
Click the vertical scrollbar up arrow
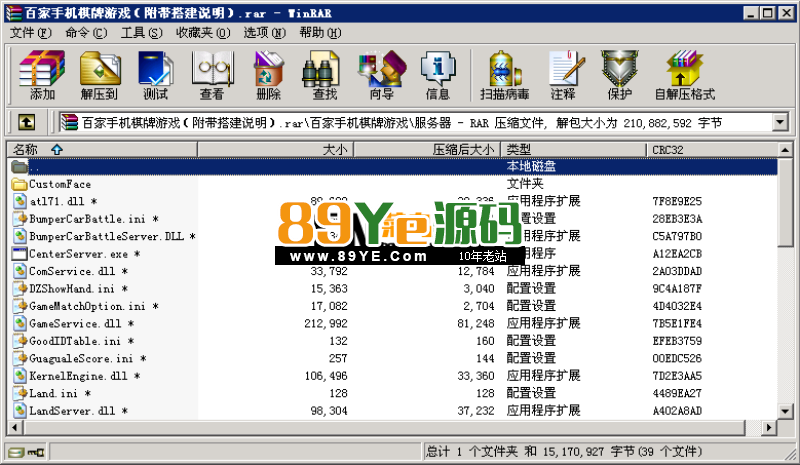(786, 150)
